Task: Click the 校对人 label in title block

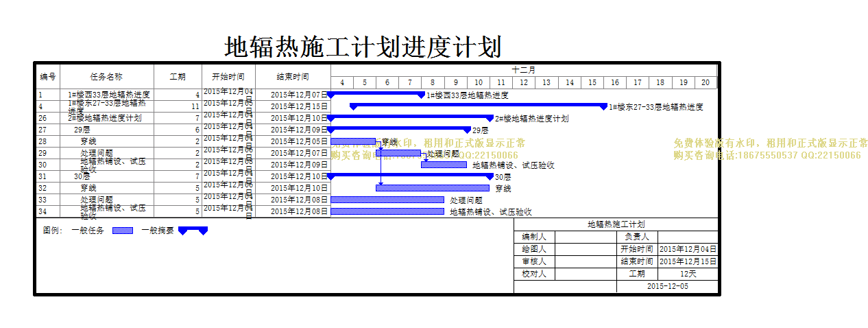Action: (534, 274)
